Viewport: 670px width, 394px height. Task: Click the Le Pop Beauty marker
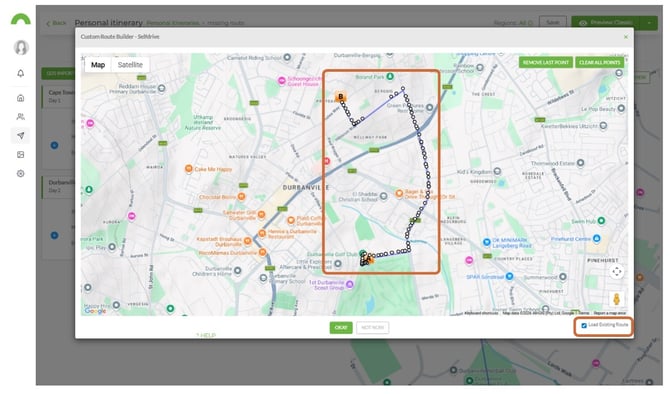point(621,109)
